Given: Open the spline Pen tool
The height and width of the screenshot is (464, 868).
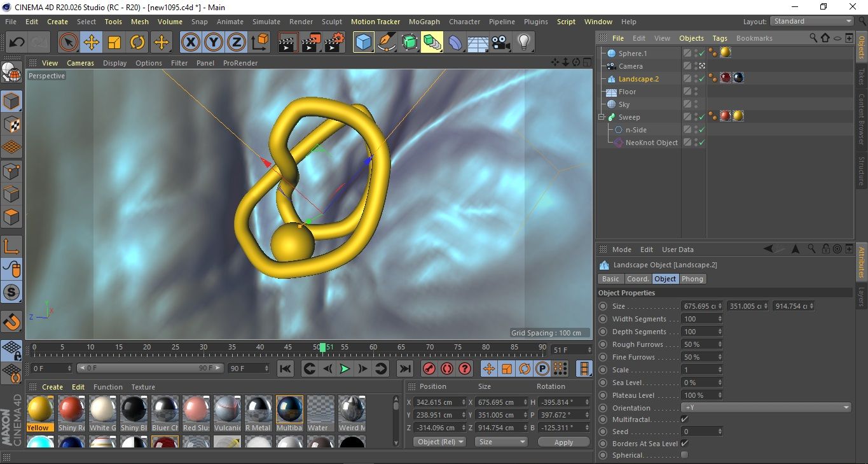Looking at the screenshot, I should [x=386, y=43].
